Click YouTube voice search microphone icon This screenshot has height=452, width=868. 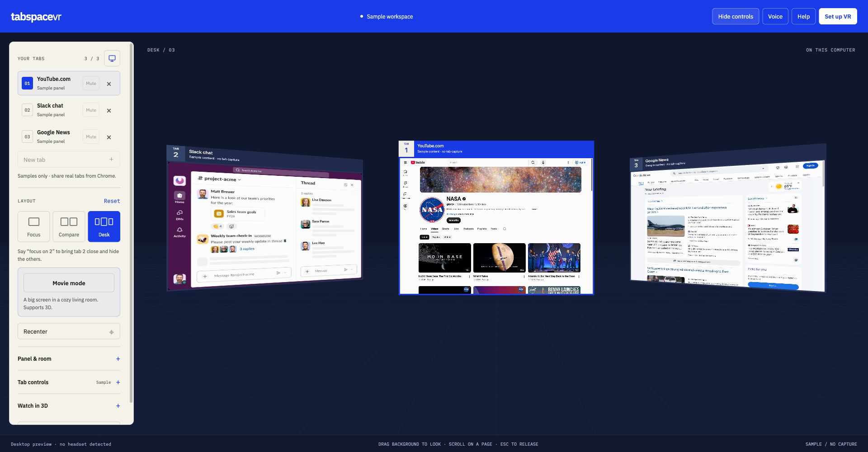point(543,162)
